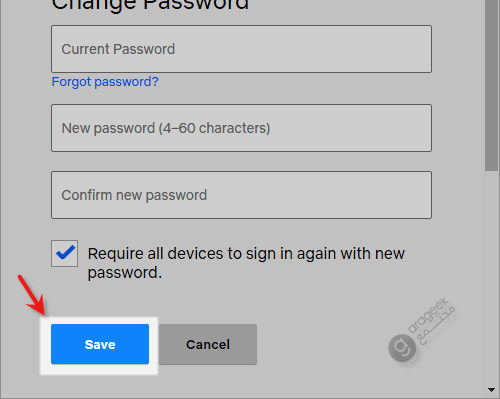Click the scroll-down arrow at the scrollbar bottom
The width and height of the screenshot is (500, 399).
[491, 389]
